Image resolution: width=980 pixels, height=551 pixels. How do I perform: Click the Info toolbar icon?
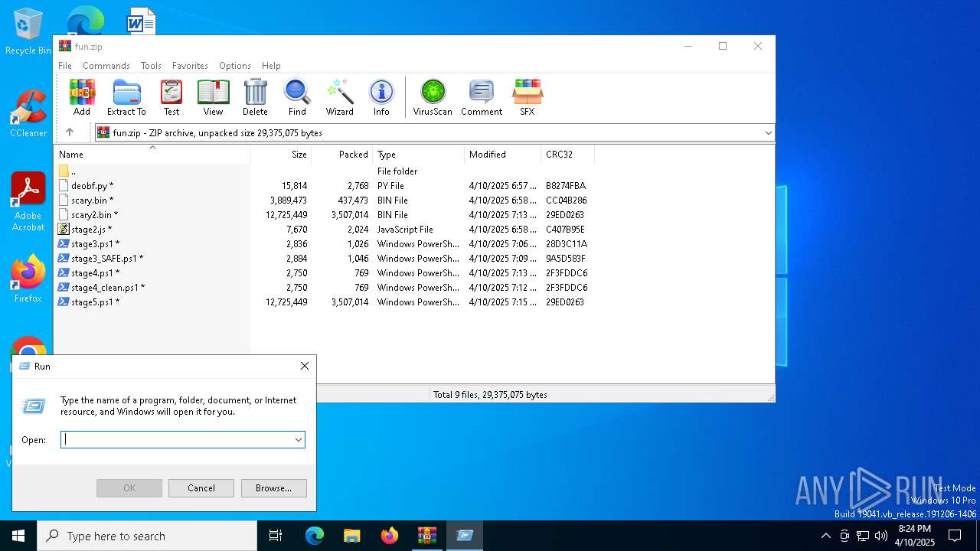coord(381,97)
